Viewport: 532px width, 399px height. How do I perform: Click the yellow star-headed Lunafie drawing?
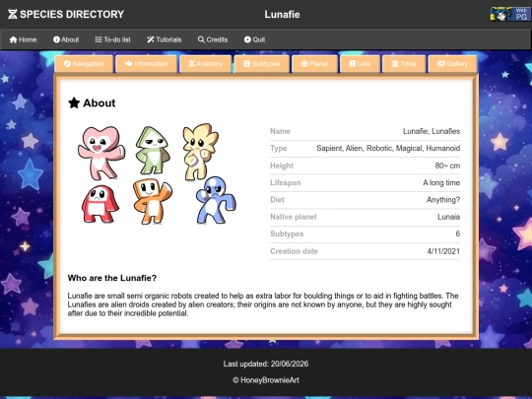(x=200, y=152)
